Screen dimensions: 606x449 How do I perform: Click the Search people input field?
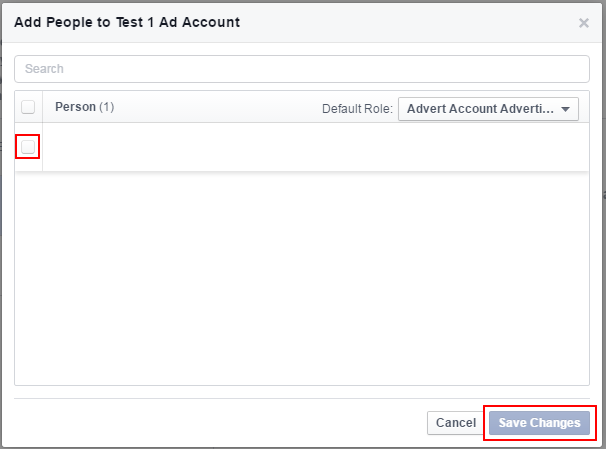click(302, 69)
